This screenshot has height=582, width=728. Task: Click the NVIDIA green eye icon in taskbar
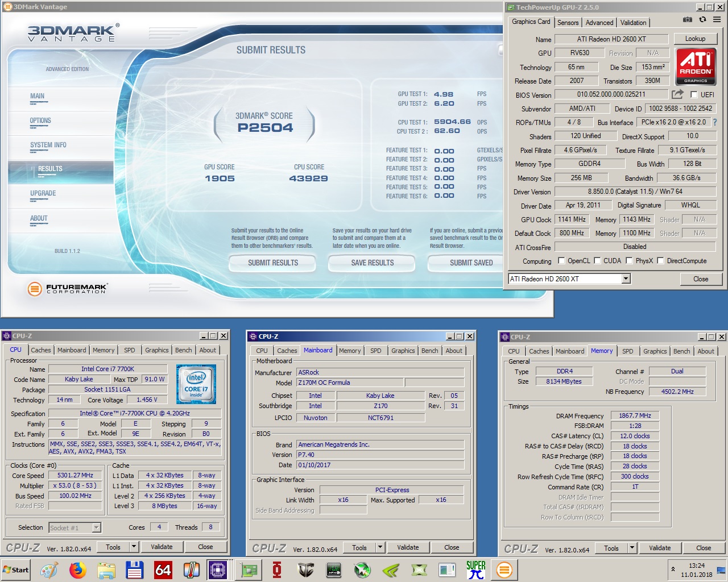click(x=391, y=570)
